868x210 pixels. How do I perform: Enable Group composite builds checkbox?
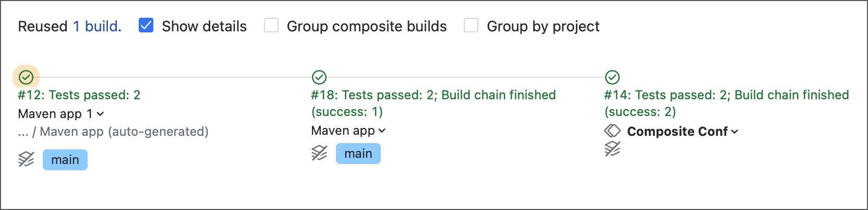[271, 26]
